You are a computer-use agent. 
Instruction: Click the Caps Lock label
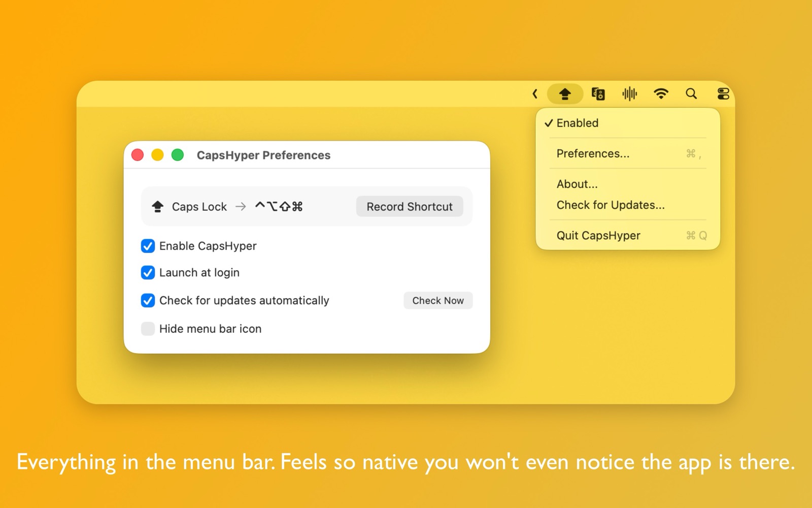point(199,207)
